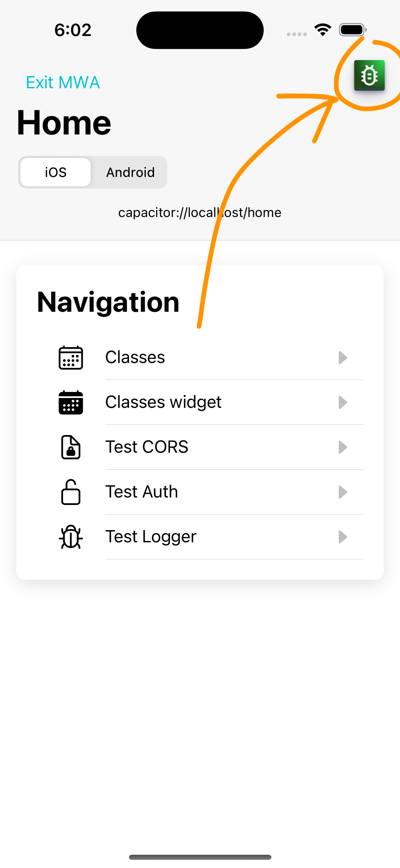This screenshot has height=868, width=400.
Task: Open the Classes widget menu item
Action: (163, 402)
